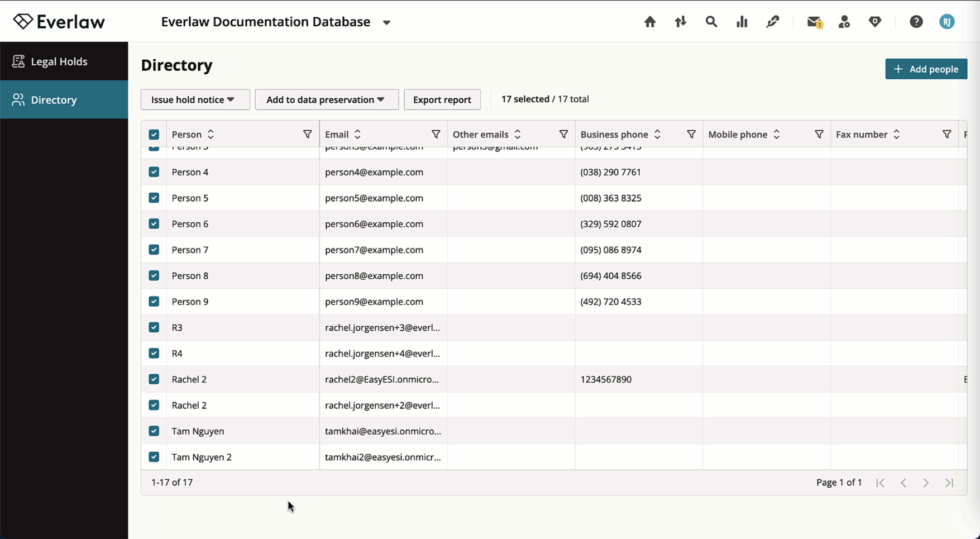The width and height of the screenshot is (980, 539).
Task: Go to the last page arrow
Action: click(x=949, y=483)
